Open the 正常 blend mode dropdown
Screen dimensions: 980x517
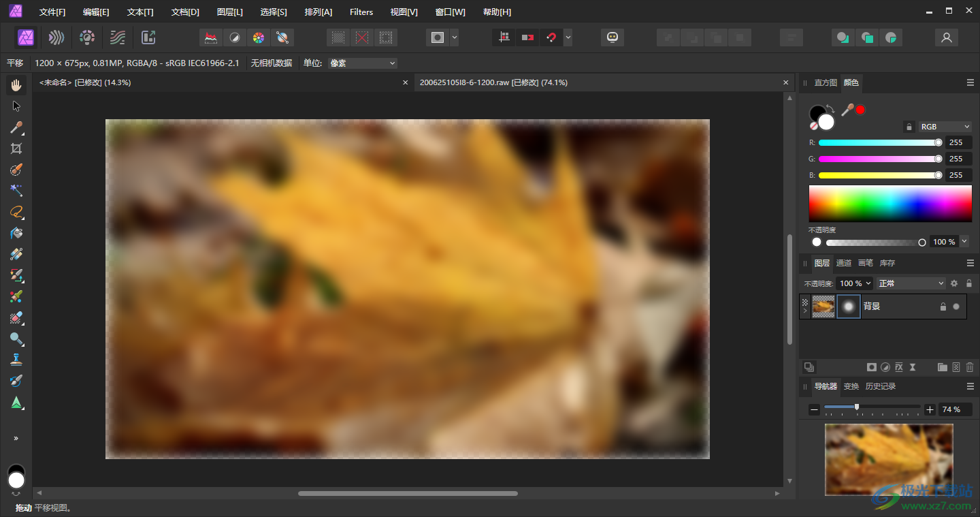pyautogui.click(x=911, y=283)
